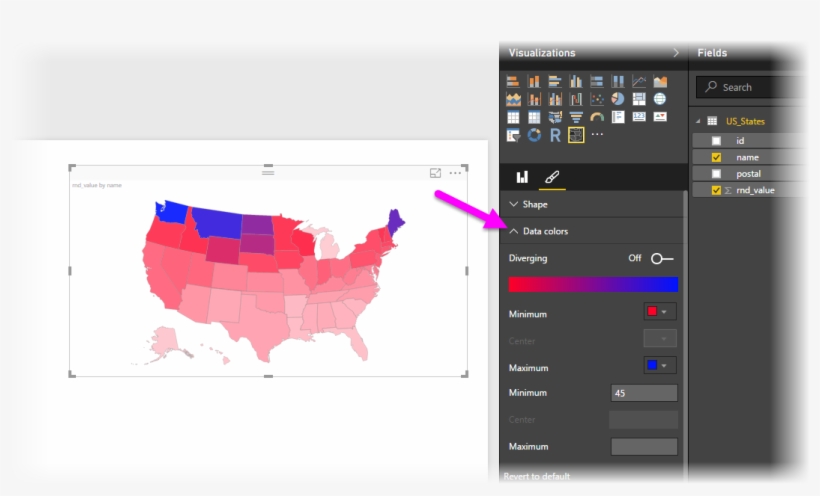Select the Line and stacked column chart

coord(534,99)
